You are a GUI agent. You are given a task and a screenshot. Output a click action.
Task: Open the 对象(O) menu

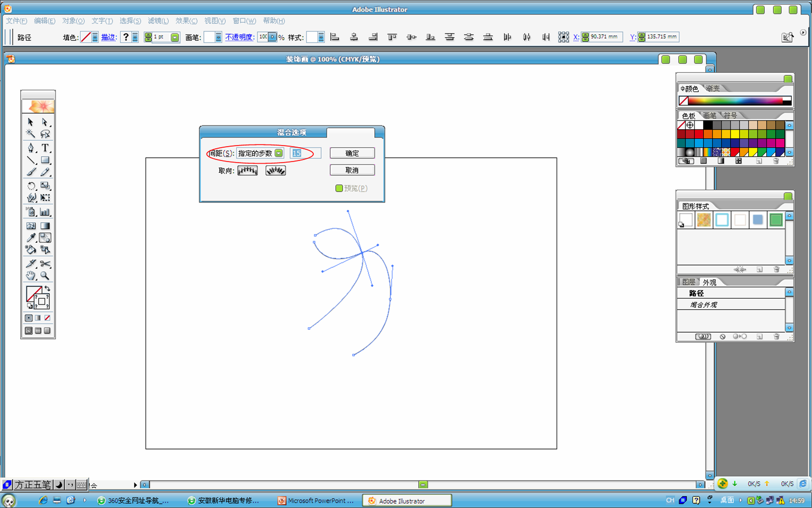coord(73,21)
